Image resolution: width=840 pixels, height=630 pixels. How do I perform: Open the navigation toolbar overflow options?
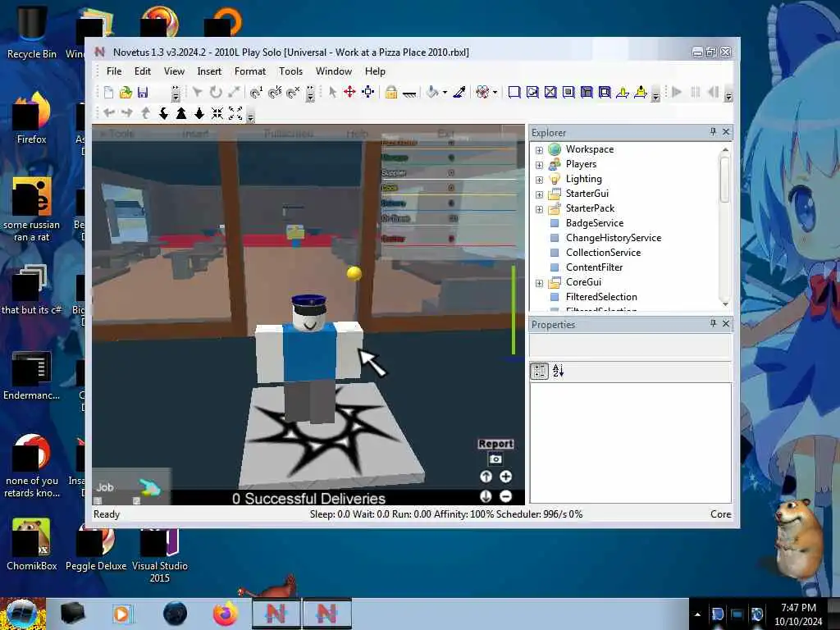(x=250, y=116)
